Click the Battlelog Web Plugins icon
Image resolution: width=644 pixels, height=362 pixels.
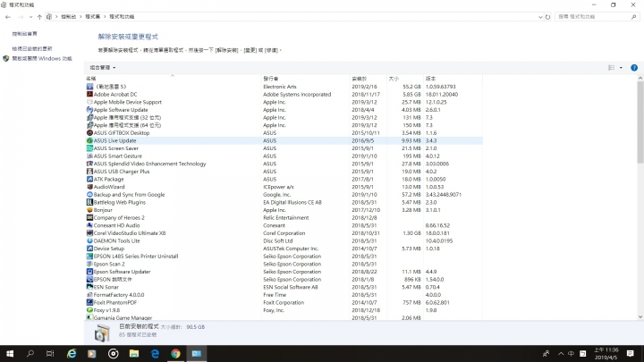(89, 202)
